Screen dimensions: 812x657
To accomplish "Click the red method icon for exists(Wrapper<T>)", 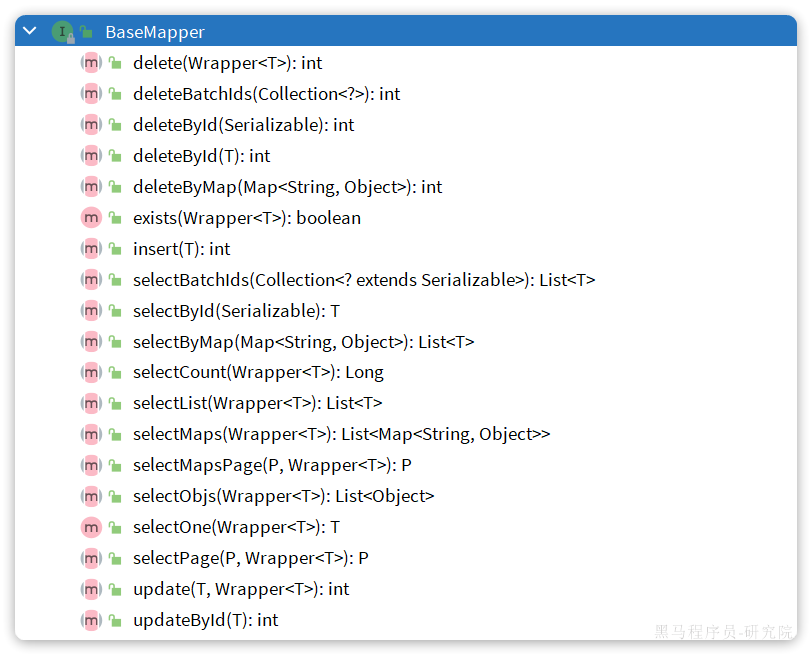I will tap(91, 217).
